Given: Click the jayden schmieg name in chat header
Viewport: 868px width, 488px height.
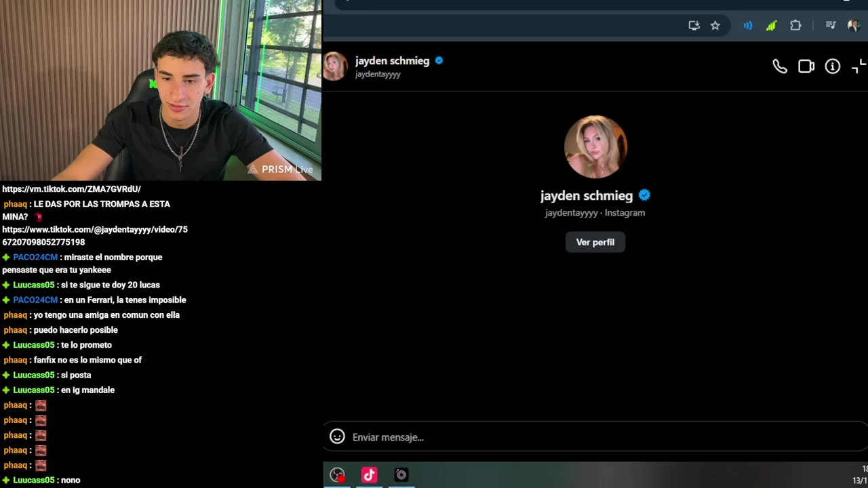Looking at the screenshot, I should 392,60.
